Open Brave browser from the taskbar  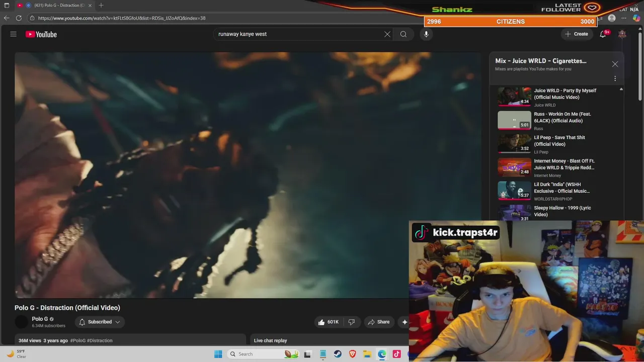click(x=352, y=354)
